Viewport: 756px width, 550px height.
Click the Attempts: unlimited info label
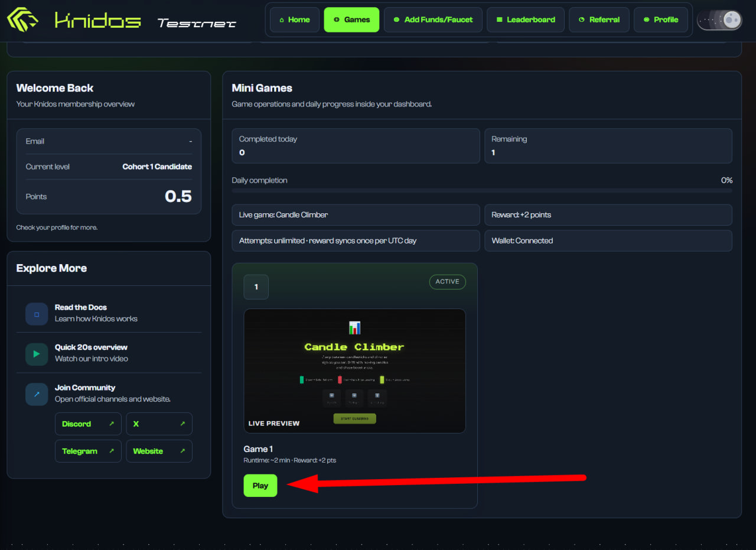[356, 240]
